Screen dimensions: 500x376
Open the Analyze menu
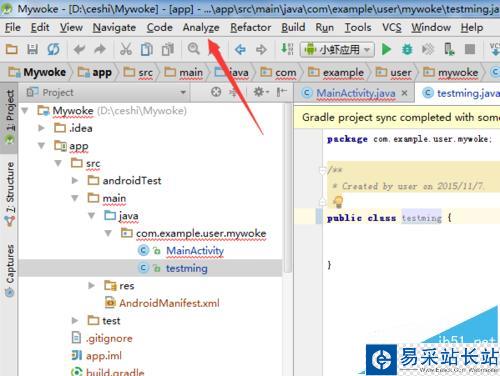201,27
